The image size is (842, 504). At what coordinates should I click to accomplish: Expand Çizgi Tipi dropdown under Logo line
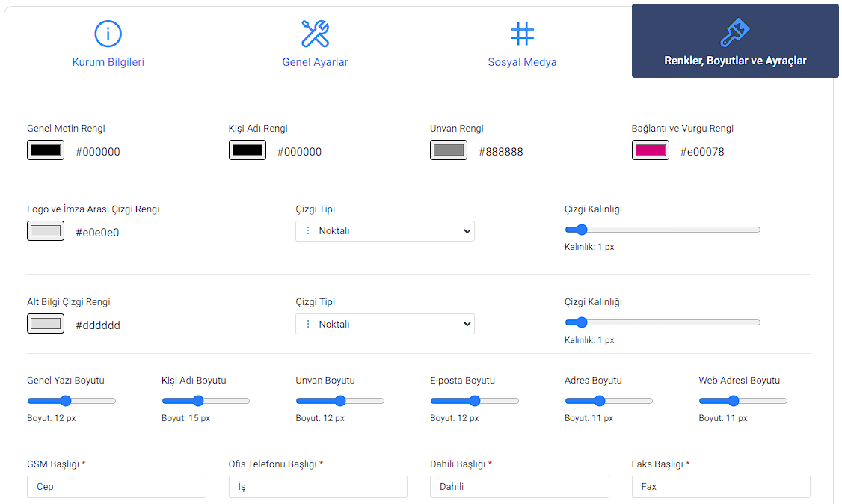click(x=385, y=231)
